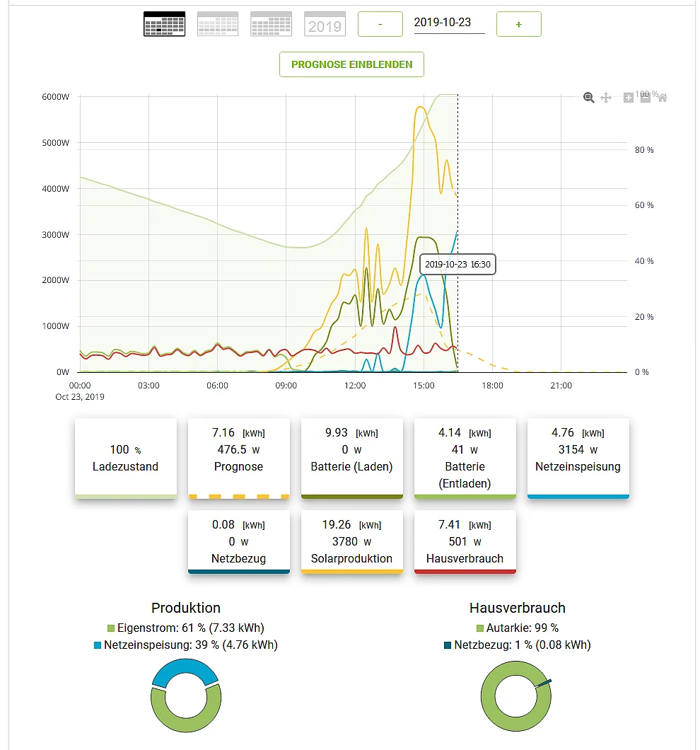Select the pan arrows tool on chart

point(606,98)
